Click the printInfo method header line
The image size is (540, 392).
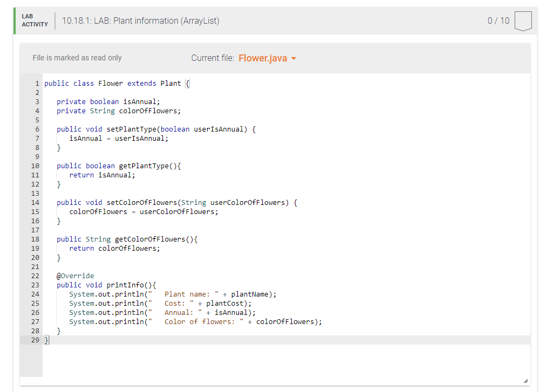126,285
